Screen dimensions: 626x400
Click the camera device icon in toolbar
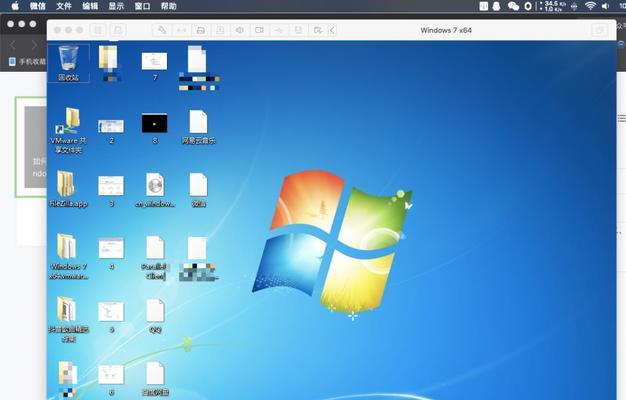(259, 30)
